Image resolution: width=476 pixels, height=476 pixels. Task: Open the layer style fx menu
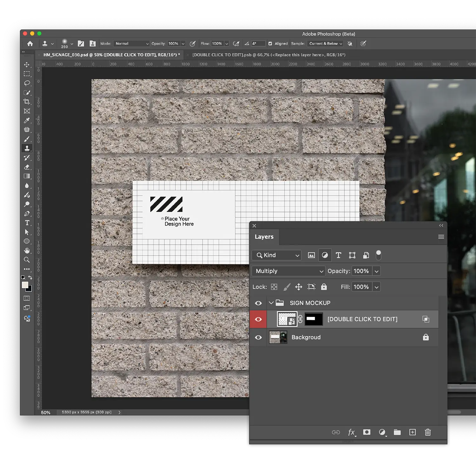coord(351,432)
